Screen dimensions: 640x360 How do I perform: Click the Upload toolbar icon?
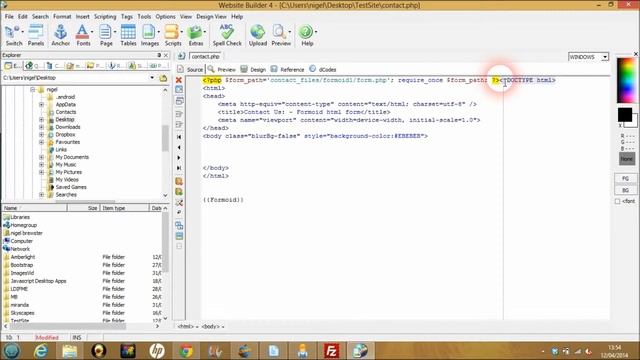tap(258, 35)
